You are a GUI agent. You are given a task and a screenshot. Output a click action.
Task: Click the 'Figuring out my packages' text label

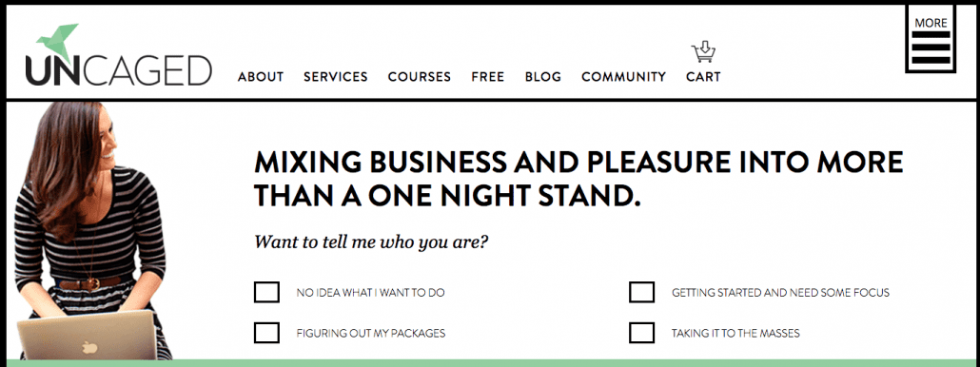[371, 334]
